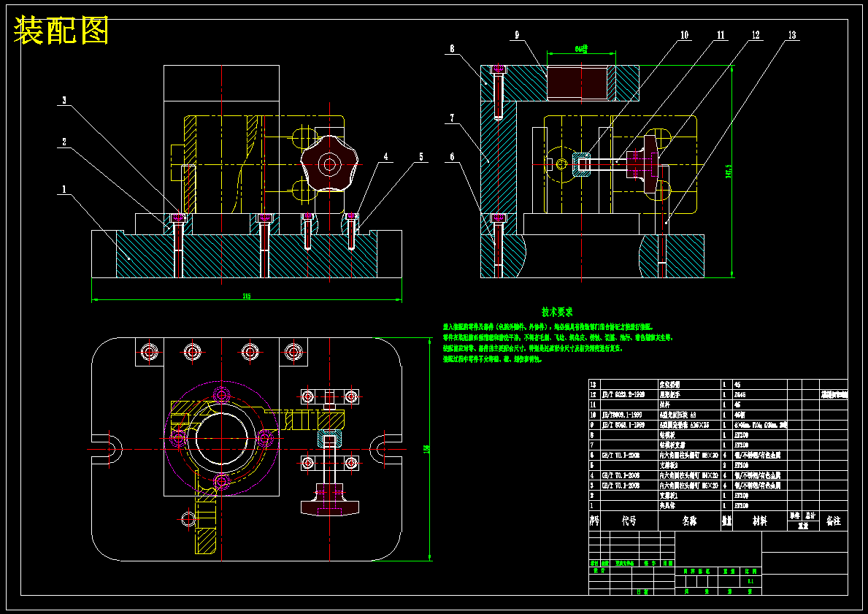Click the 内六角圆柱头螺钉 M4×20 cell in row 4

pos(688,475)
